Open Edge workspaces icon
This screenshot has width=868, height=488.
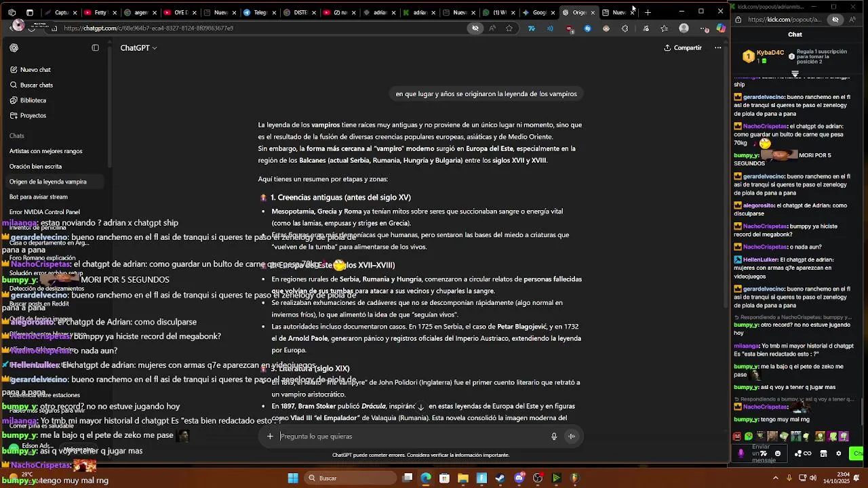[x=12, y=12]
